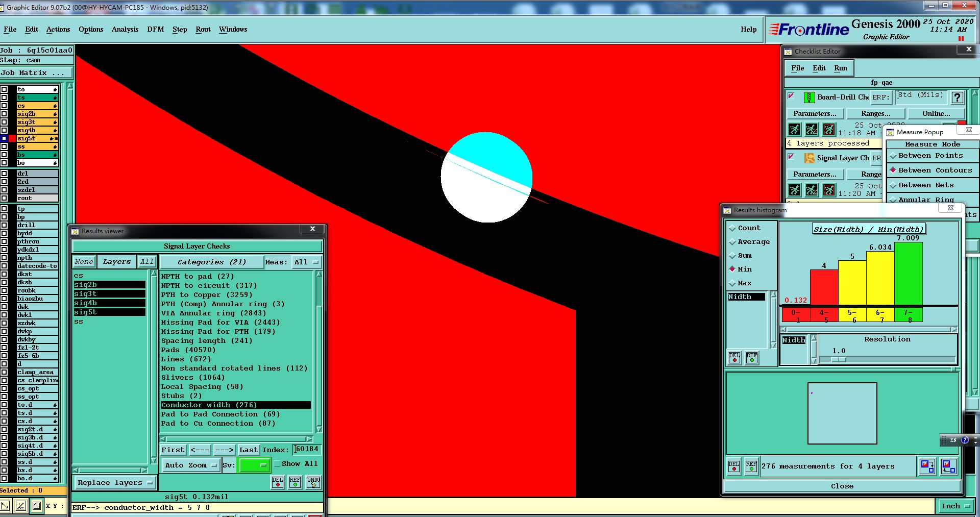The height and width of the screenshot is (517, 980).
Task: Select Between Points measure mode
Action: [893, 156]
